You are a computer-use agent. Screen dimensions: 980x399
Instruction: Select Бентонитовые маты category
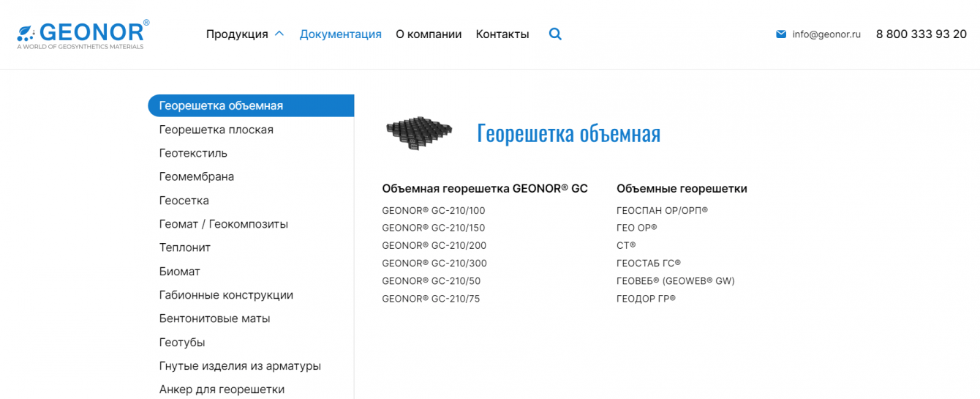click(x=215, y=318)
